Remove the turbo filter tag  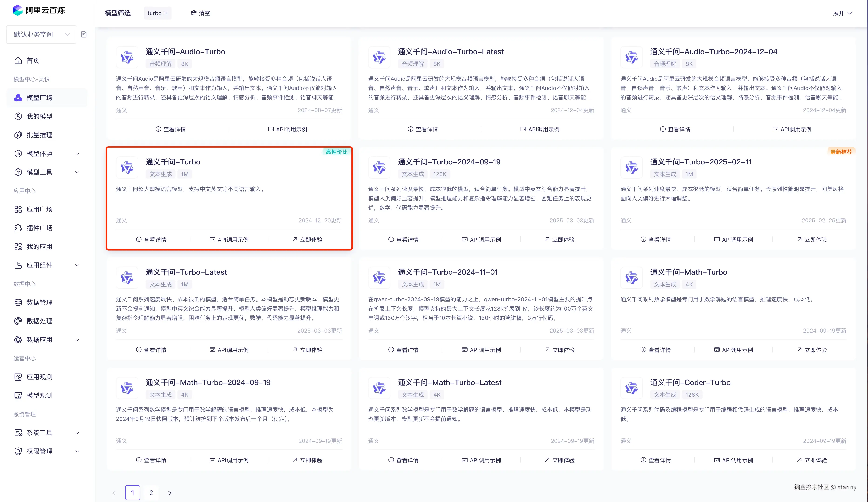[x=166, y=13]
